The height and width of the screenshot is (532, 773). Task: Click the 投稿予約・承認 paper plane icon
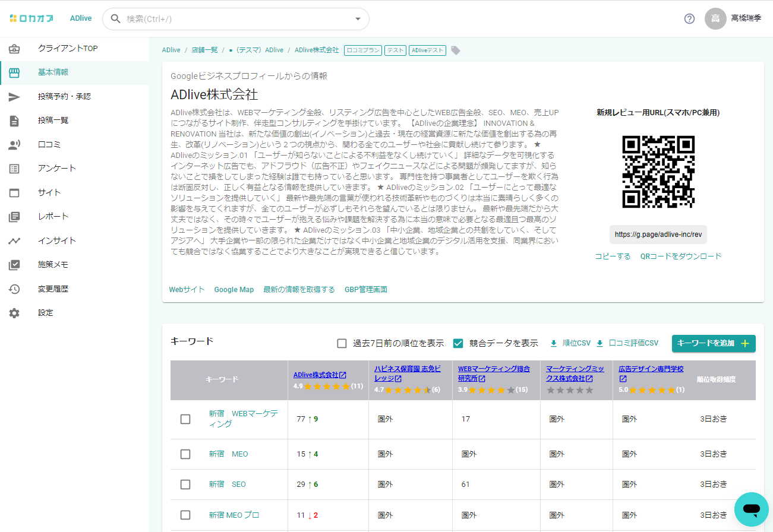tap(14, 97)
